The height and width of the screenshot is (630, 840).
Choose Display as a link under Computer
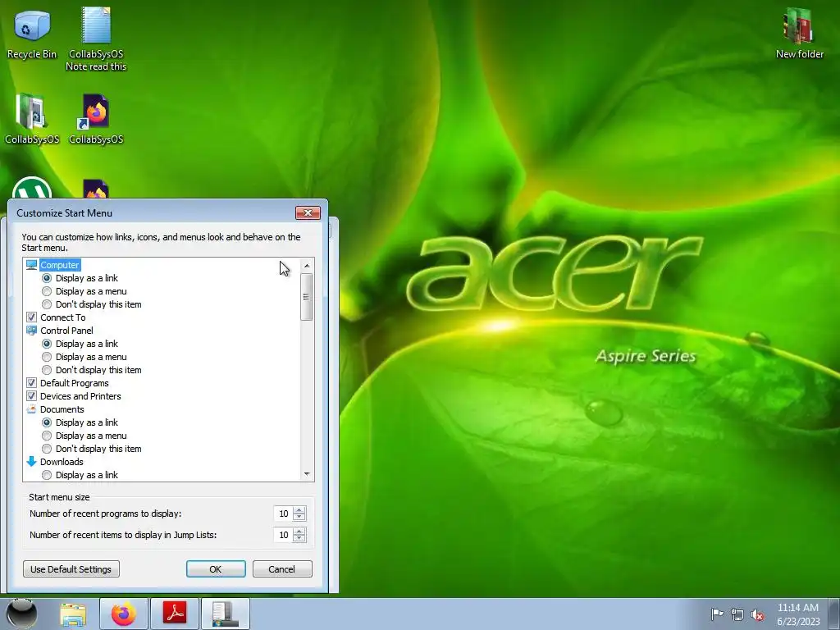(x=47, y=278)
